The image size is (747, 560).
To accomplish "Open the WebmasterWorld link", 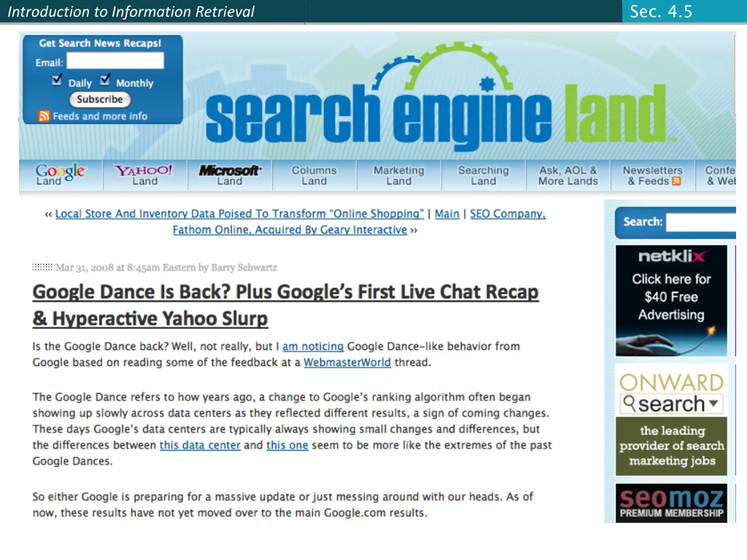I will click(348, 362).
